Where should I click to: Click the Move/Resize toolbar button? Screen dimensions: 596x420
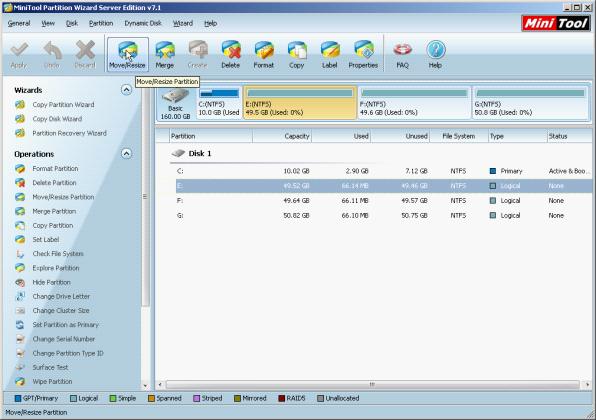[x=127, y=55]
